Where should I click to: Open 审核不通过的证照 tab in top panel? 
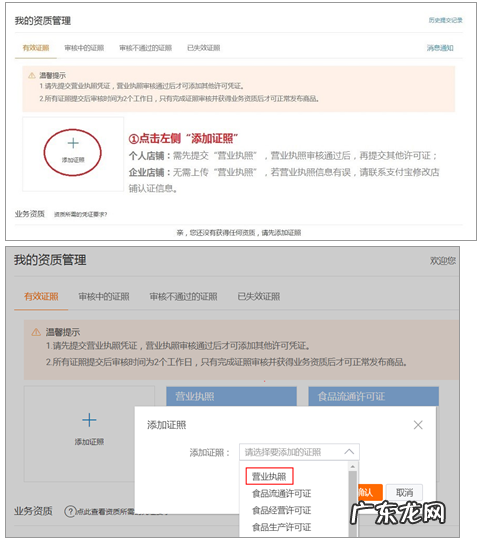(146, 48)
